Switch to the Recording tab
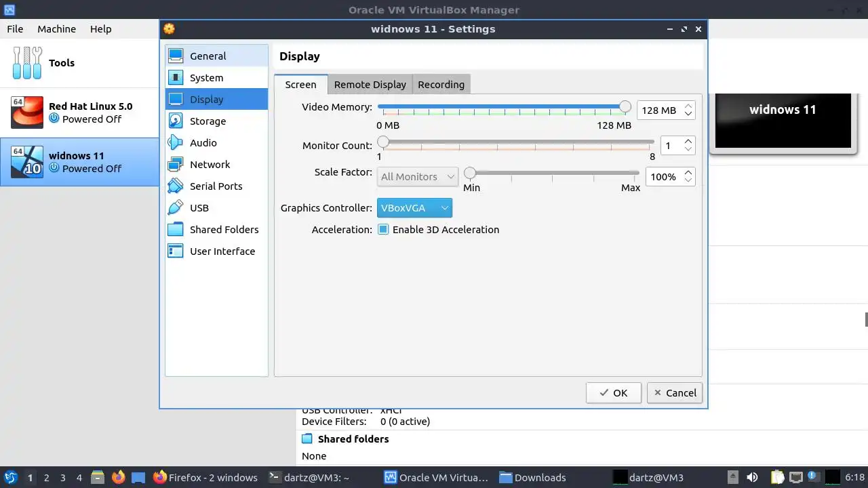The image size is (868, 488). (441, 85)
